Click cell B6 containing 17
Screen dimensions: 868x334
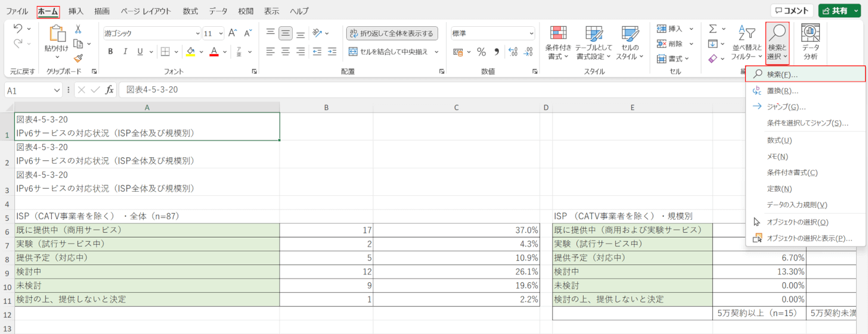click(326, 230)
